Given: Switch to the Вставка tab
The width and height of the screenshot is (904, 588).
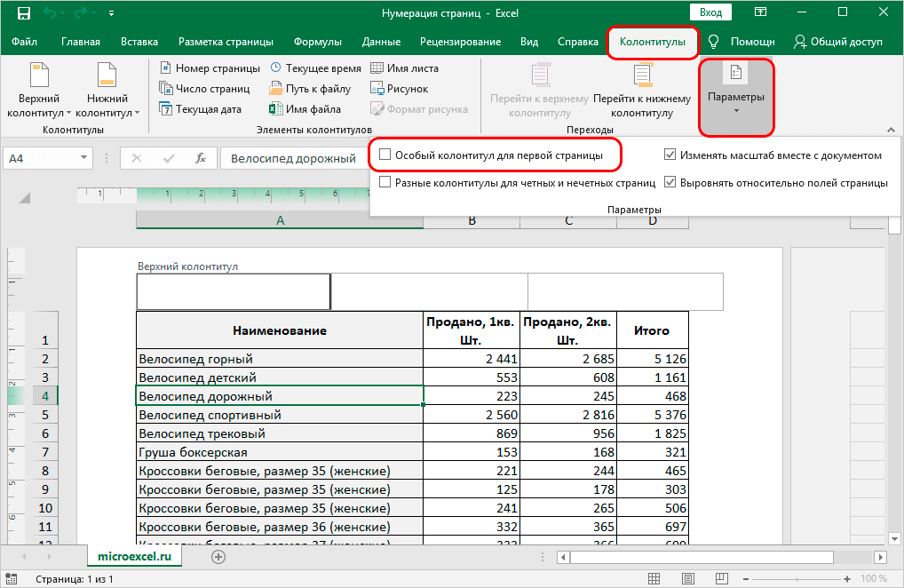Looking at the screenshot, I should point(139,42).
